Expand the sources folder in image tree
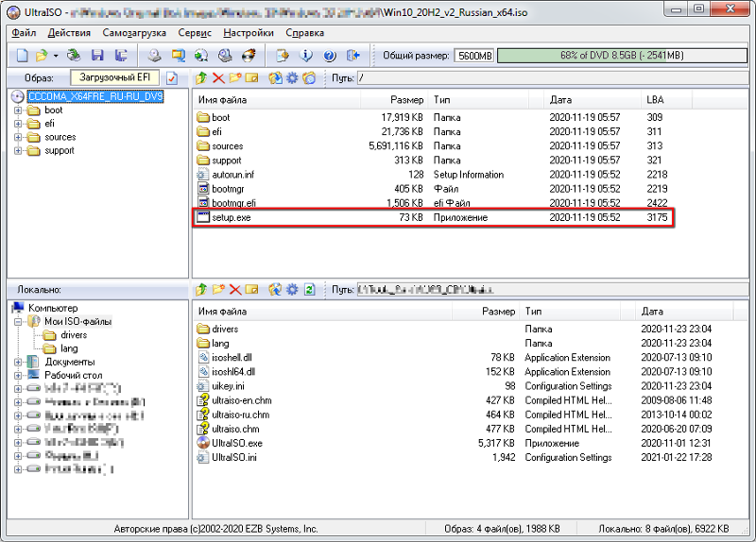 coord(18,137)
